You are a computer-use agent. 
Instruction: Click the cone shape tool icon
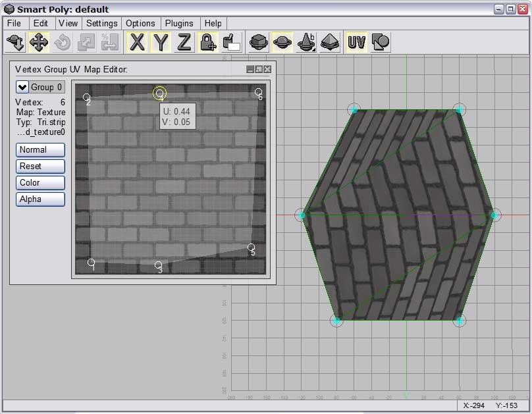click(306, 42)
